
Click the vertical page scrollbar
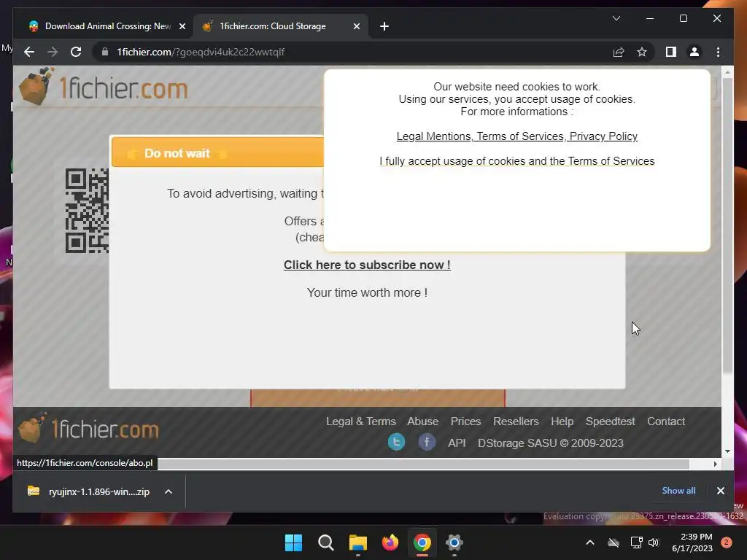click(727, 226)
